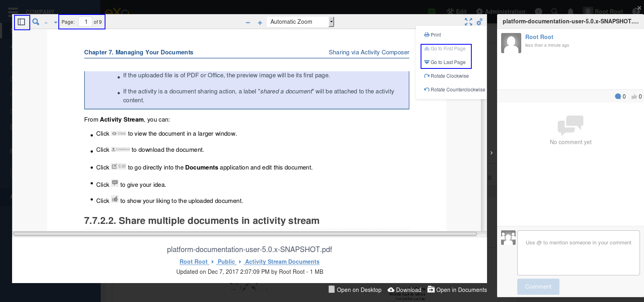Open in Documents
644x302 pixels.
coord(457,290)
